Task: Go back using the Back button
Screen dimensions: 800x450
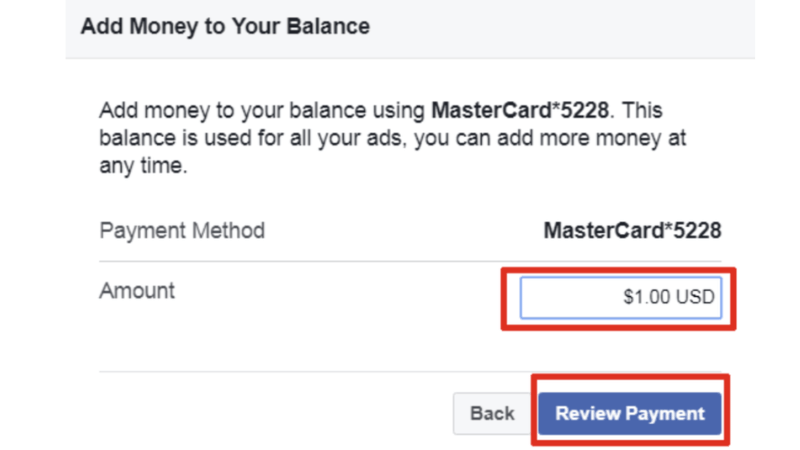Action: pyautogui.click(x=492, y=413)
